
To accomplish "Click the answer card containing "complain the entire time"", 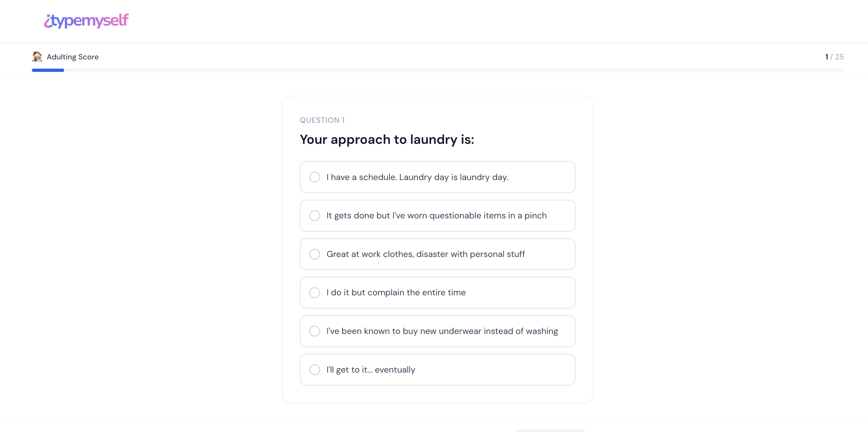I will (x=437, y=292).
